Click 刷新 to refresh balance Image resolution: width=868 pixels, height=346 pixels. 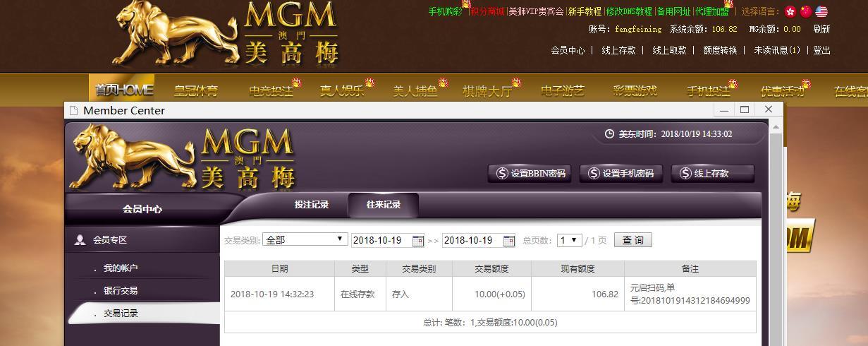click(821, 29)
